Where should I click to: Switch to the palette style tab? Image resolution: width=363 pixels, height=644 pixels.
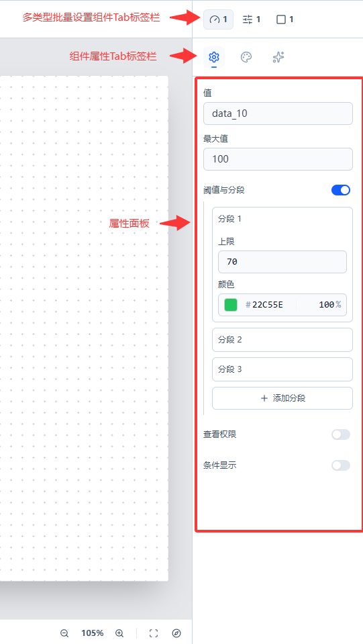click(246, 57)
